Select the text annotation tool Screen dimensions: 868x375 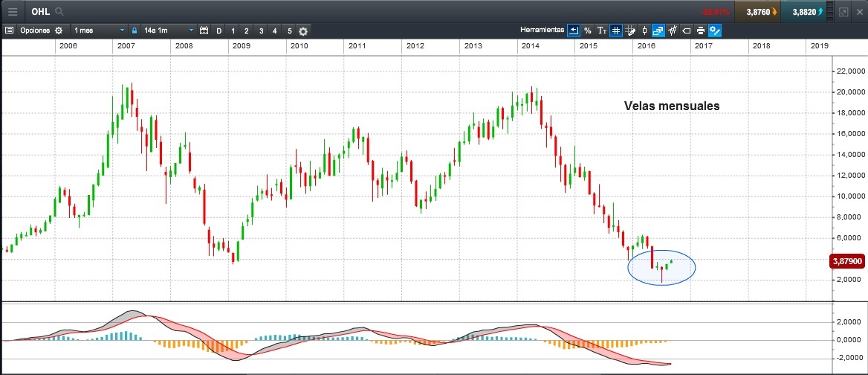[x=602, y=31]
